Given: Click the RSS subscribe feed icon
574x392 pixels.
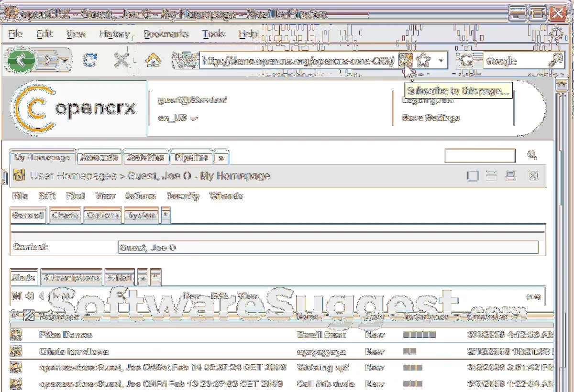Looking at the screenshot, I should (x=405, y=60).
